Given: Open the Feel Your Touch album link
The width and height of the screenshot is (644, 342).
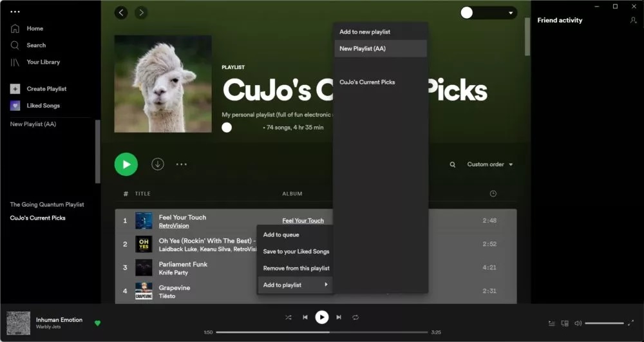Looking at the screenshot, I should coord(303,221).
